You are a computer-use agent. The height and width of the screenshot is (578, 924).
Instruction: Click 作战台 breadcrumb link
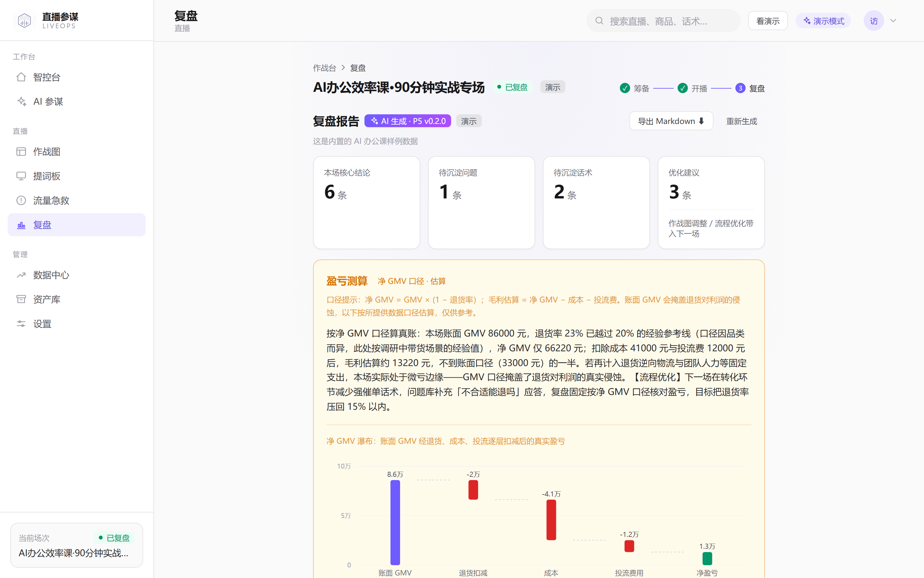[x=325, y=68]
